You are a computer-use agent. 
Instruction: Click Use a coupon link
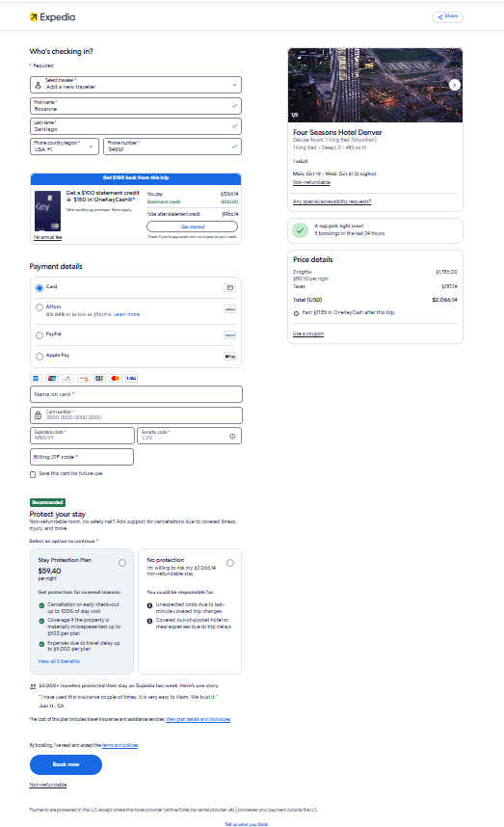point(308,333)
